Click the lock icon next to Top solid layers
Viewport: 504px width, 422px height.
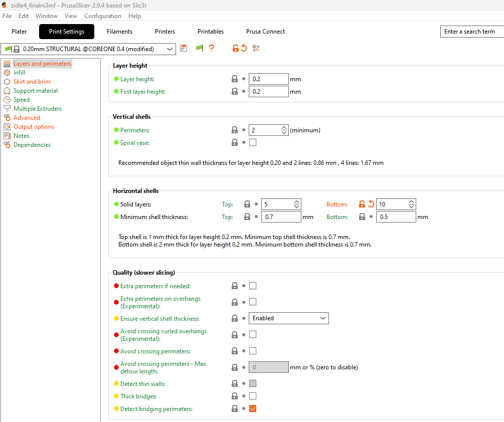point(247,204)
